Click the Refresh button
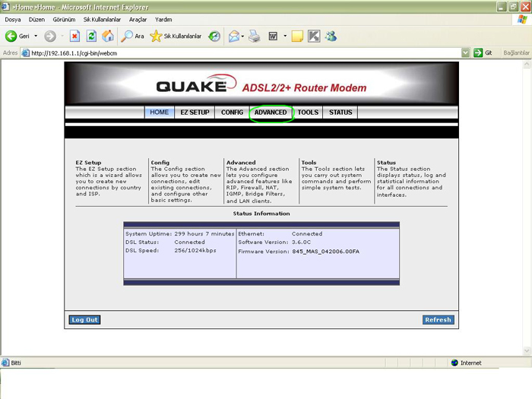This screenshot has height=399, width=532. [438, 320]
